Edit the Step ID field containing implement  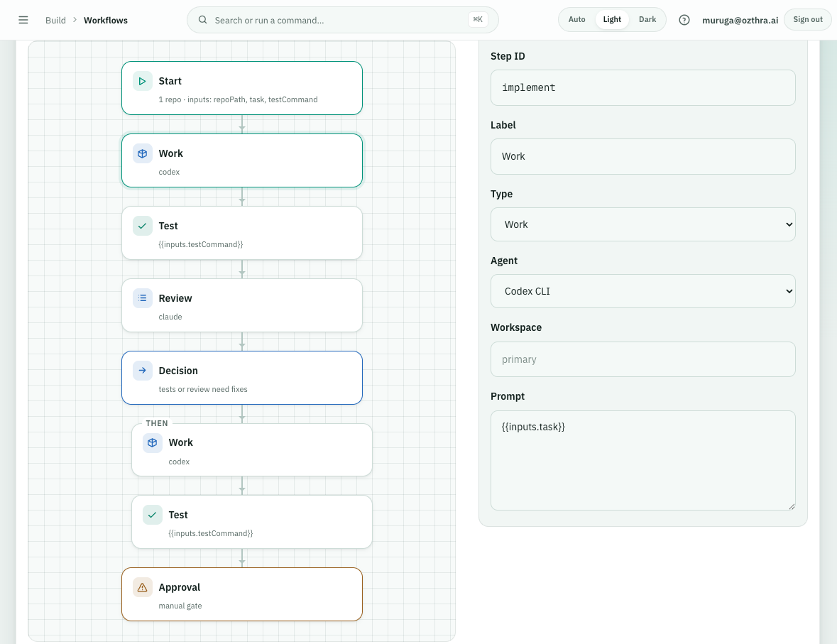pyautogui.click(x=642, y=87)
